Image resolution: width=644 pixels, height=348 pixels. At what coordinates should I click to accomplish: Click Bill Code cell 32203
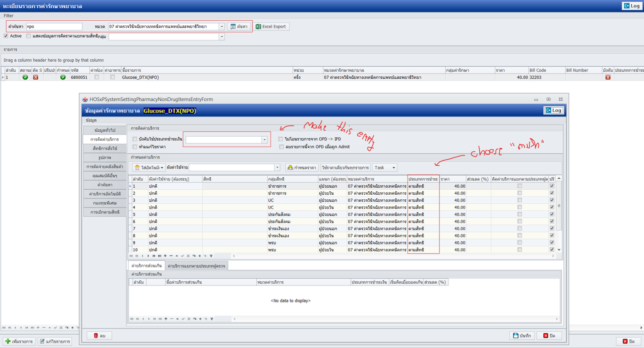546,77
